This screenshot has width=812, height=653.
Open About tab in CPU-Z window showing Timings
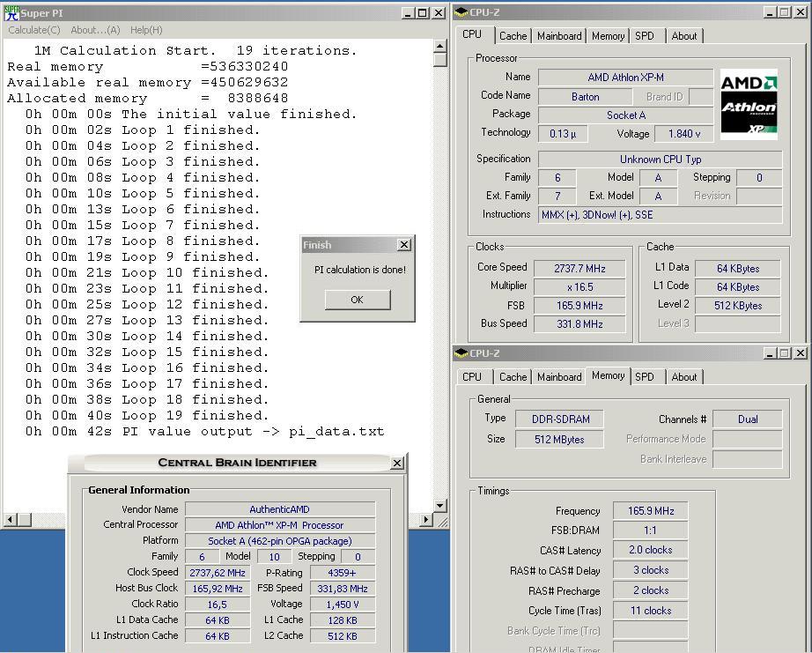tap(684, 377)
